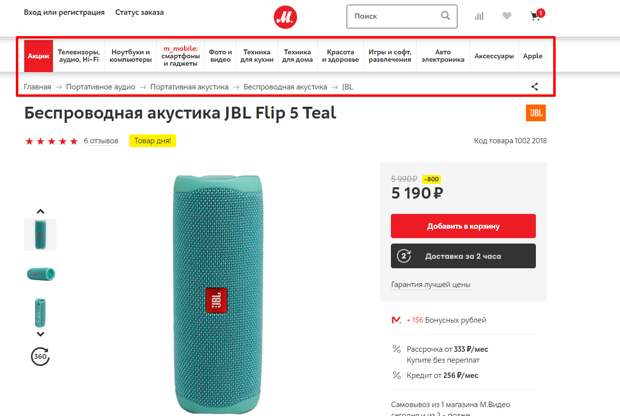The image size is (620, 416).
Task: Open Ноутбуки и компьютеры category
Action: (x=130, y=56)
